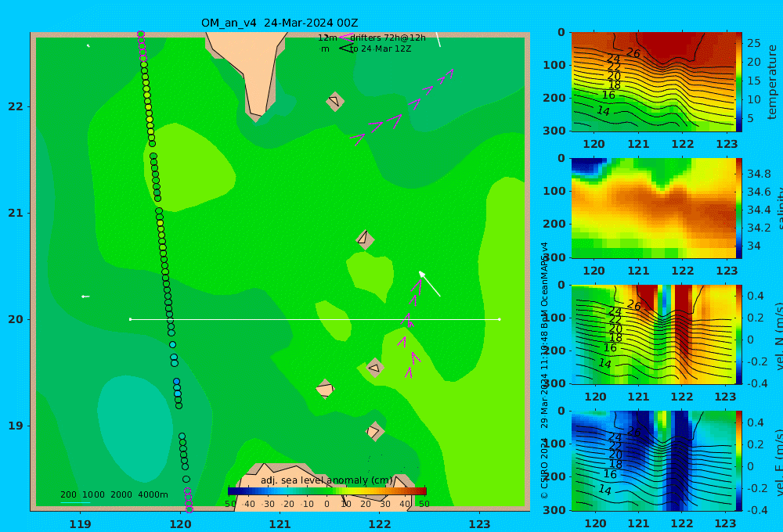
Task: Click the 0.4 tick on vel. N colorbar
Action: [756, 296]
